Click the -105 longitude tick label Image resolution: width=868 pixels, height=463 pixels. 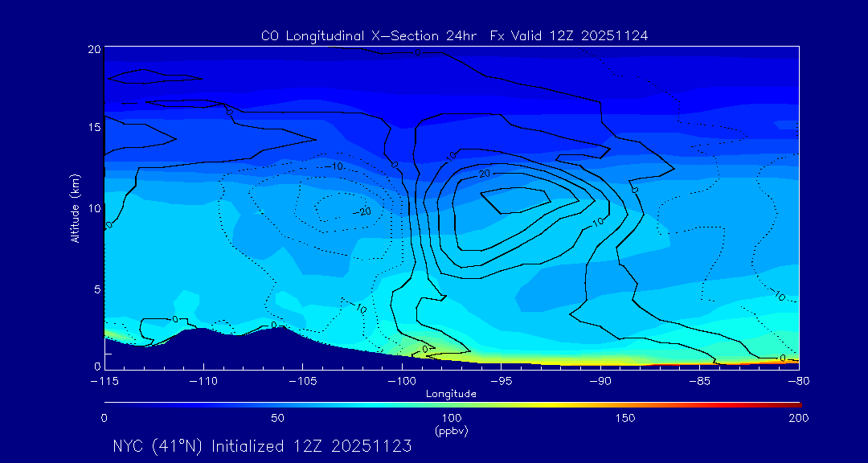coord(303,382)
